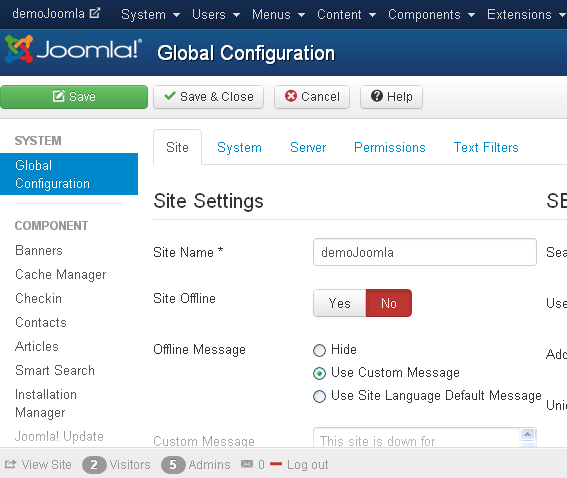
Task: Switch to the Server tab
Action: (308, 148)
